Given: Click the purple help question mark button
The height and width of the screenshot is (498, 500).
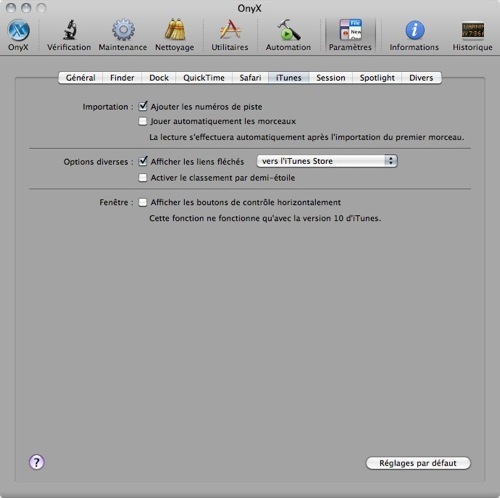Looking at the screenshot, I should pyautogui.click(x=37, y=462).
